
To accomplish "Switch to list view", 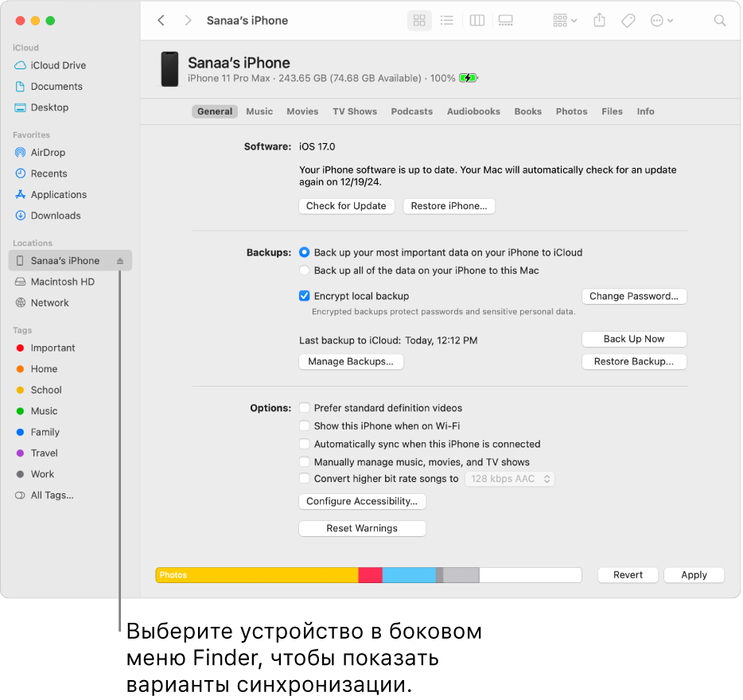I will 447,21.
